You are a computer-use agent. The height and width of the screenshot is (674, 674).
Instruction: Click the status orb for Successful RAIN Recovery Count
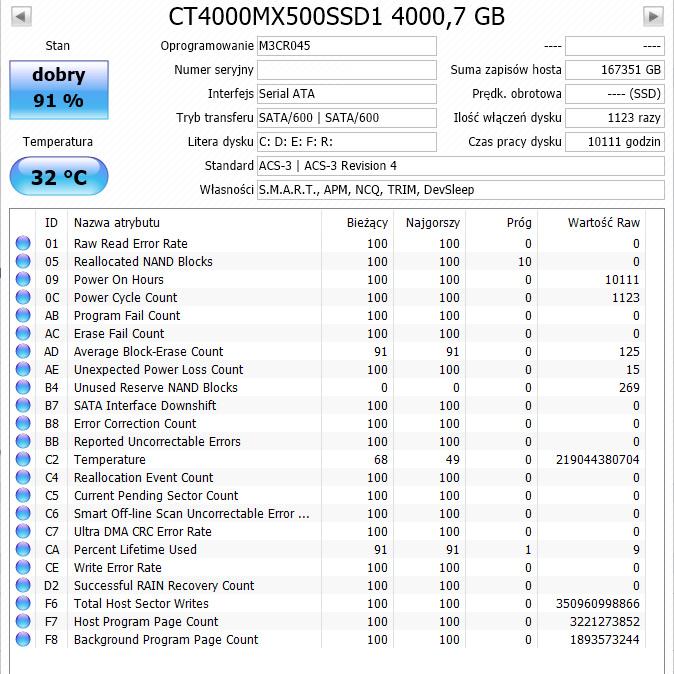23,585
